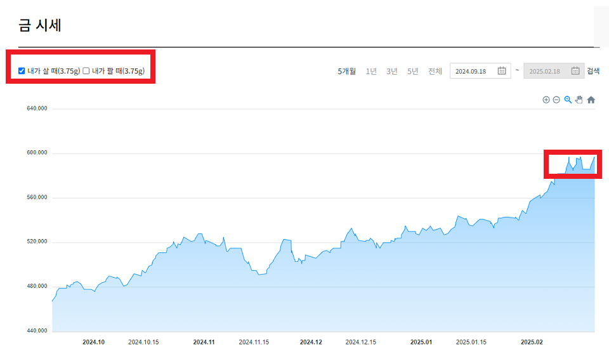Click the 2024.09.18 start date field

coord(480,71)
